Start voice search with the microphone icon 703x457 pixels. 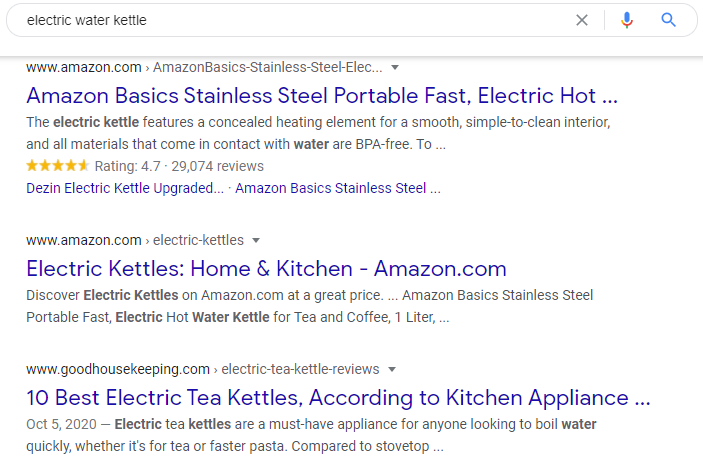pos(627,20)
